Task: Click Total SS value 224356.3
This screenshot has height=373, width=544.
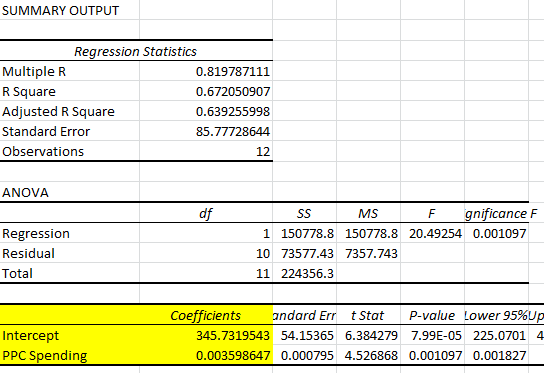Action: tap(304, 273)
